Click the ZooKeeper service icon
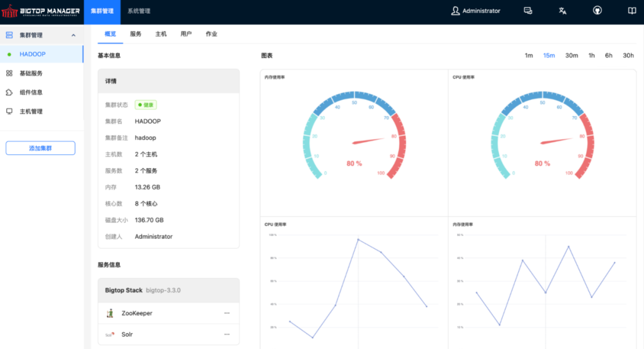644x349 pixels. click(110, 313)
